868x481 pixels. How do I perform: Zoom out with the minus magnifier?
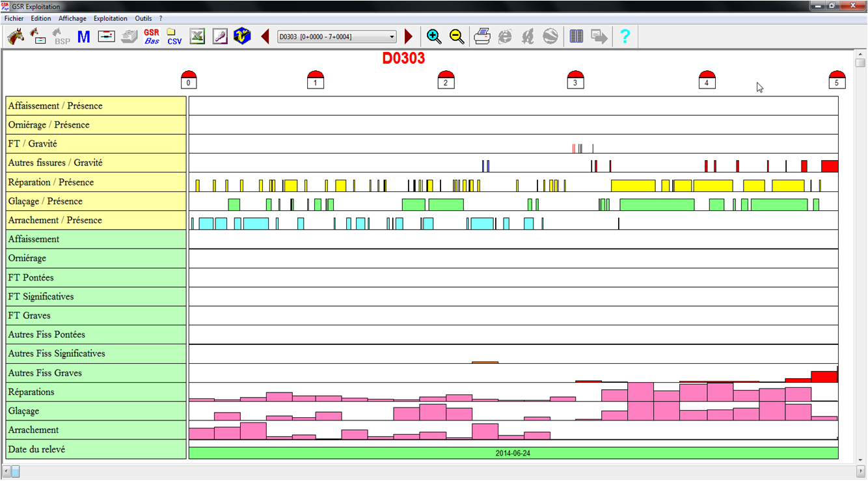tap(457, 36)
